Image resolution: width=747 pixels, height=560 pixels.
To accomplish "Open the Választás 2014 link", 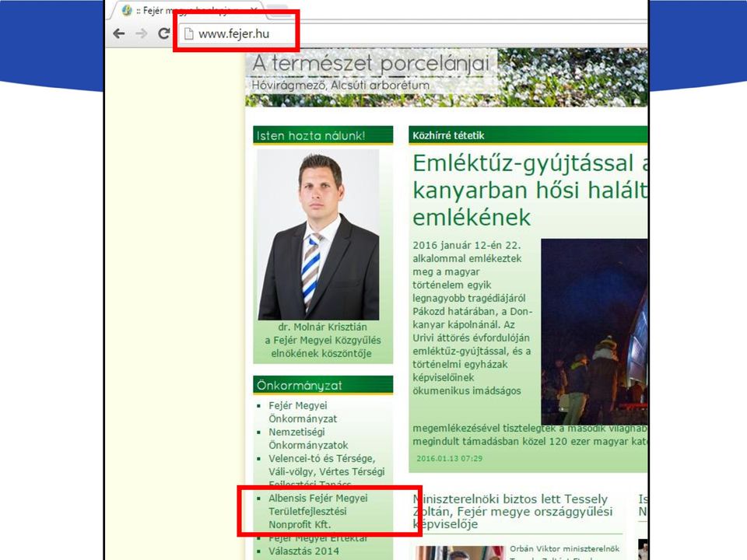I will coord(303,551).
